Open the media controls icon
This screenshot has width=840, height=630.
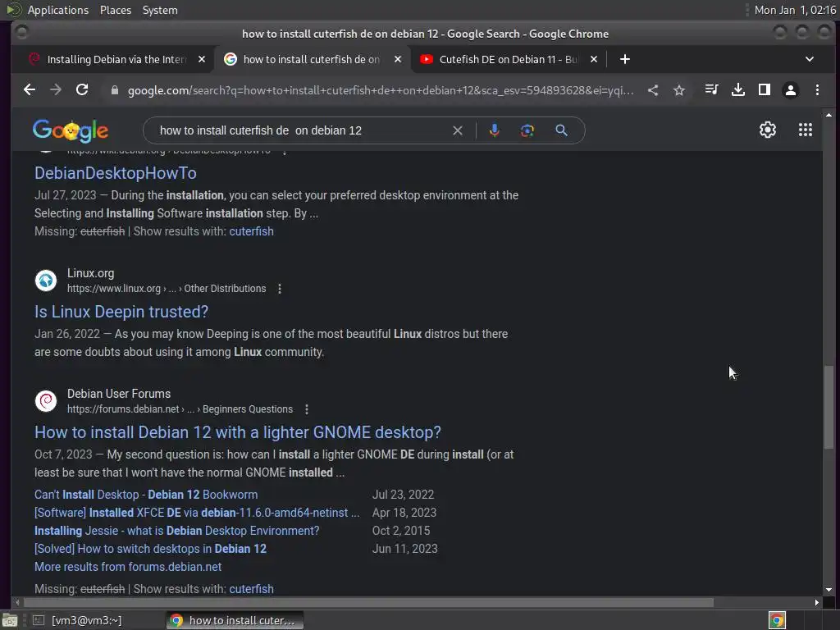click(x=711, y=89)
